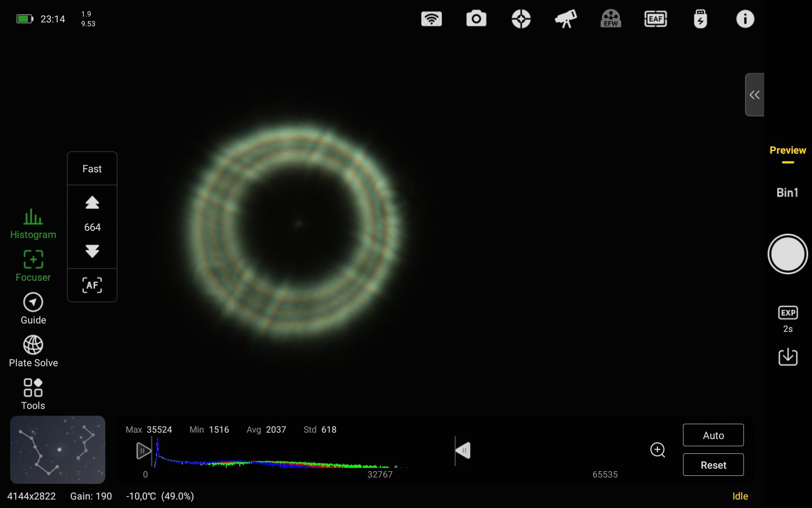The width and height of the screenshot is (812, 508).
Task: Change the Bin1 binning setting
Action: [x=787, y=193]
